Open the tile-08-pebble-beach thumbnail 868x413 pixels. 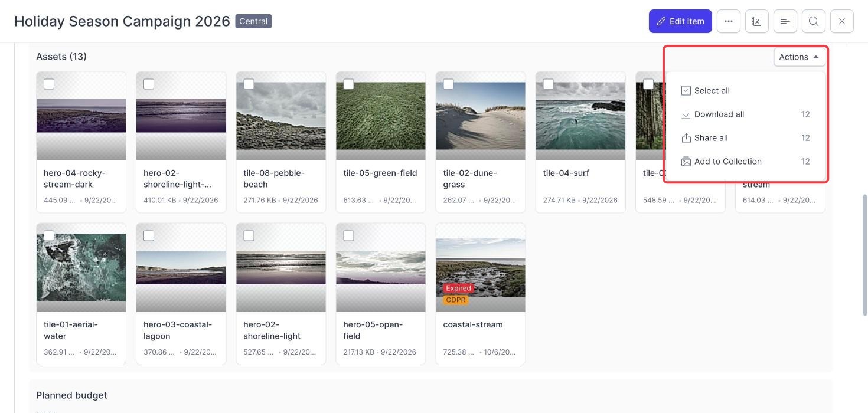(281, 116)
